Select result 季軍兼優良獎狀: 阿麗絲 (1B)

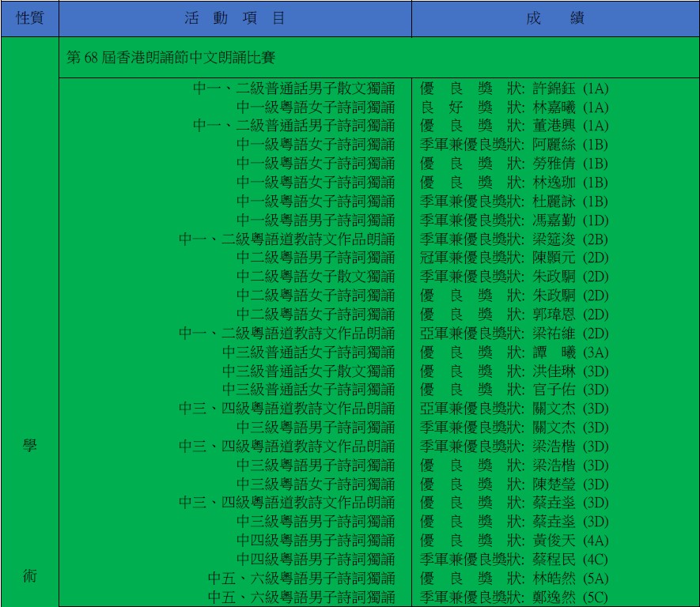[x=514, y=145]
